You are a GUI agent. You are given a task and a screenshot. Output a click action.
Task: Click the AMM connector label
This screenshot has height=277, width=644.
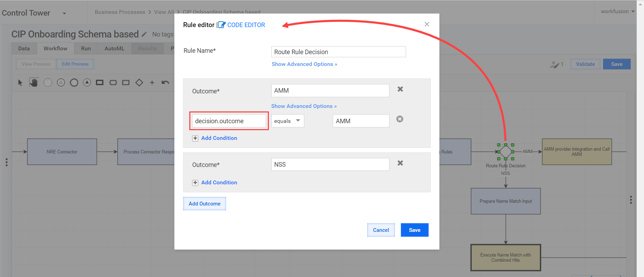pyautogui.click(x=527, y=151)
